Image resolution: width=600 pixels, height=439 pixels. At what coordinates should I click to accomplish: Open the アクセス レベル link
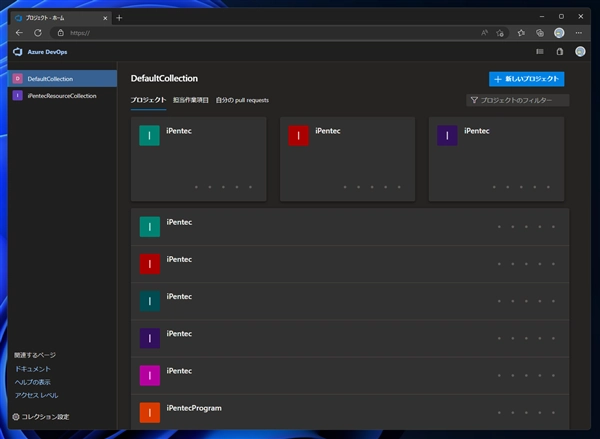pyautogui.click(x=36, y=395)
